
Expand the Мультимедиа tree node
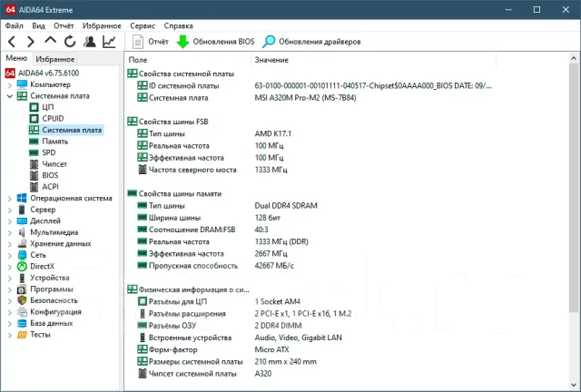(10, 233)
